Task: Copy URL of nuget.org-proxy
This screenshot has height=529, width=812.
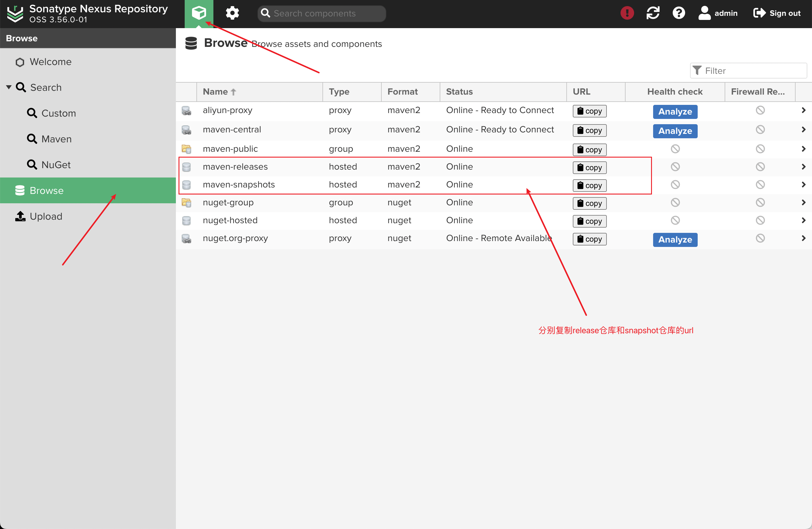Action: point(590,239)
